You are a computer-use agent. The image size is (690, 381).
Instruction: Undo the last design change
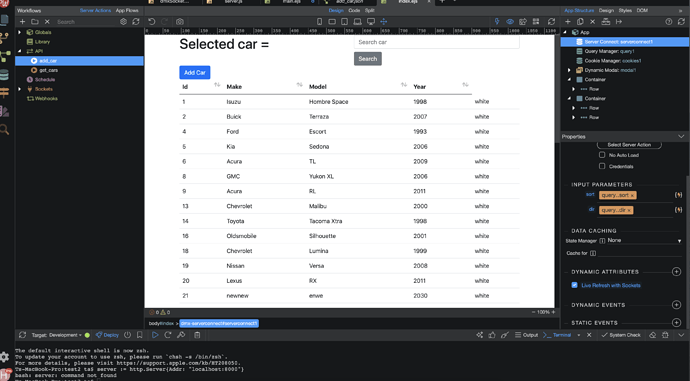(151, 22)
